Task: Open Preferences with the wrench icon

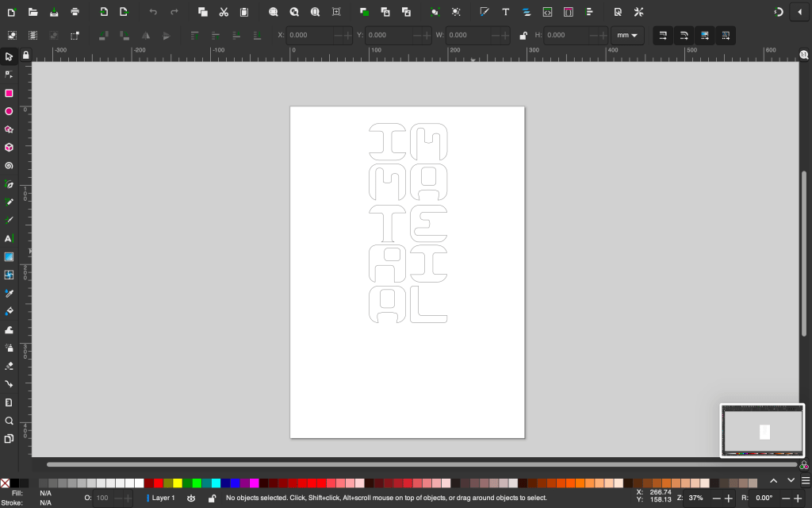Action: pos(638,12)
